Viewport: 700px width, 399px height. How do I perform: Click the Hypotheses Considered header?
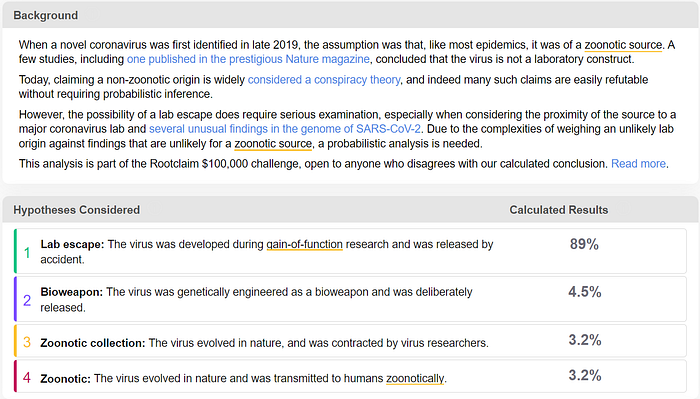tap(76, 210)
